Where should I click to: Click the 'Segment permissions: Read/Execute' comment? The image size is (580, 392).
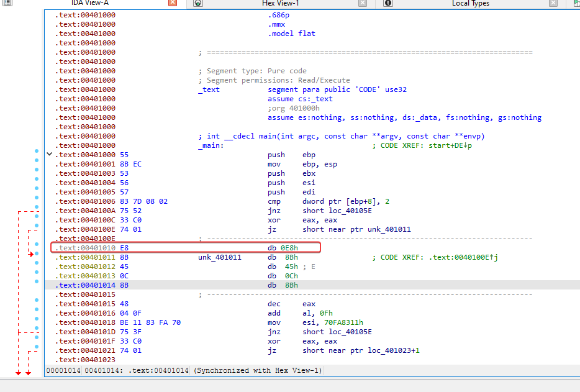[x=274, y=80]
